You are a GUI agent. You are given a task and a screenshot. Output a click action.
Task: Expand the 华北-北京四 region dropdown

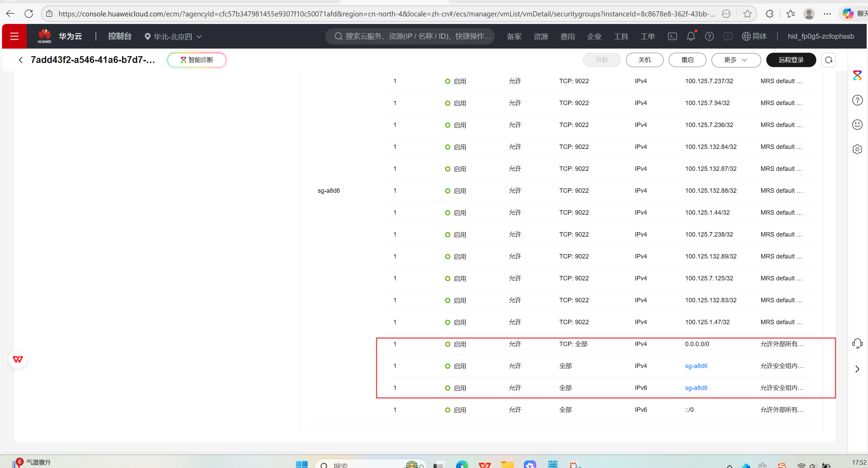(x=173, y=36)
